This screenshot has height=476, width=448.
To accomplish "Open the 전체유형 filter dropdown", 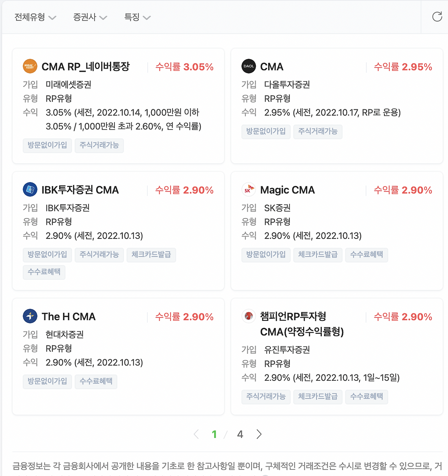I will 35,17.
